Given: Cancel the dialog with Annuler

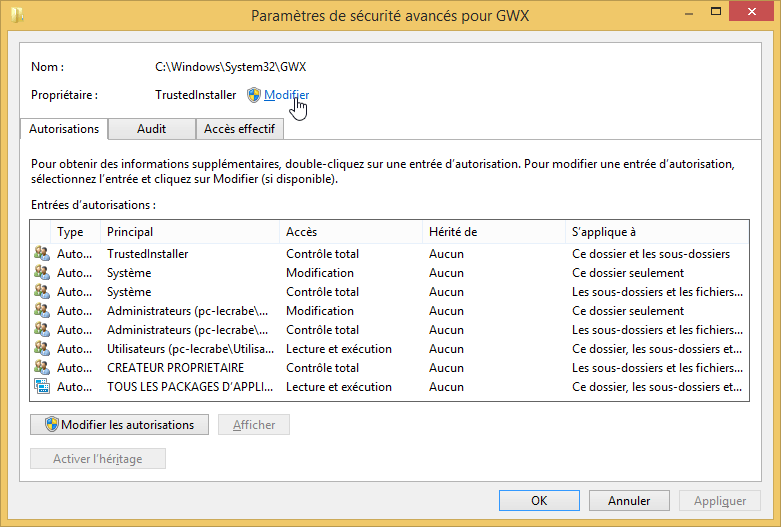Looking at the screenshot, I should pos(629,500).
